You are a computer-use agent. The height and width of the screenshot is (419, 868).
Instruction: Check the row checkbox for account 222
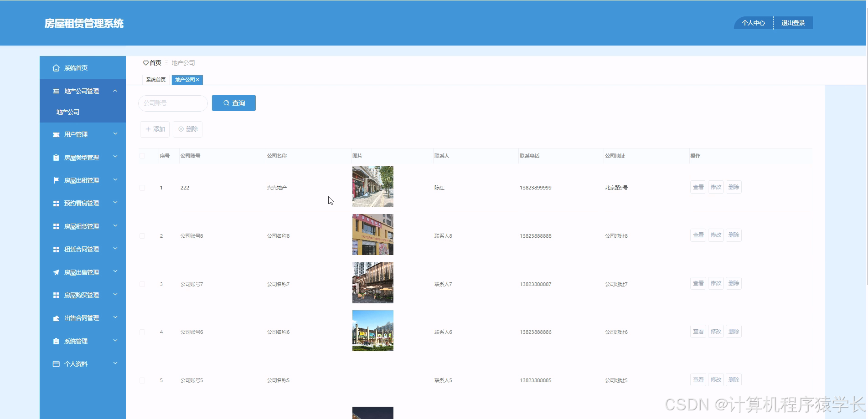(142, 188)
